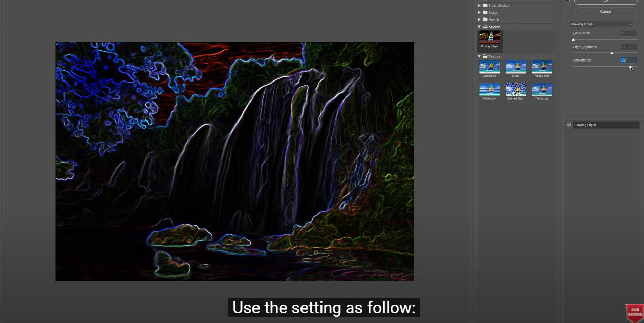Click the Edge Brightness value field

(x=629, y=47)
